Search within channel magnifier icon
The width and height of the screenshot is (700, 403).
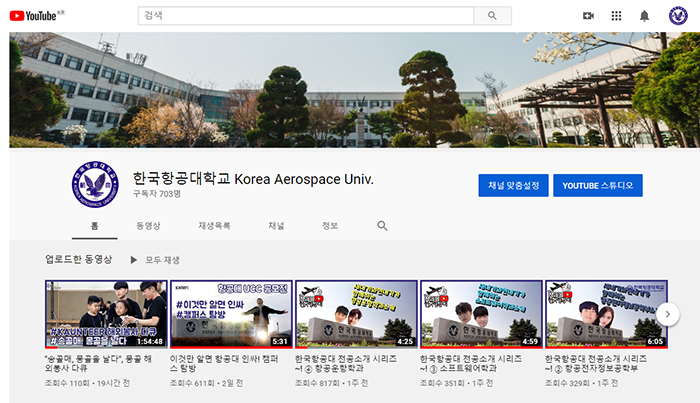coord(382,226)
